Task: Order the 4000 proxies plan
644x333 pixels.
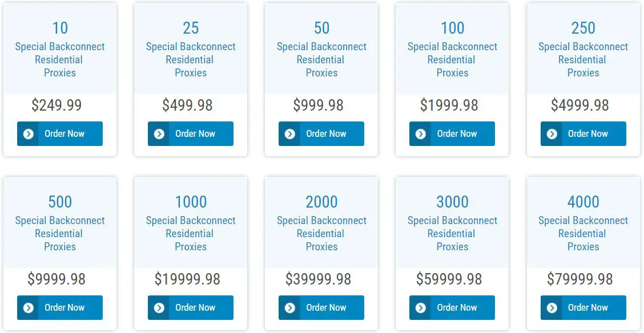Action: coord(587,308)
